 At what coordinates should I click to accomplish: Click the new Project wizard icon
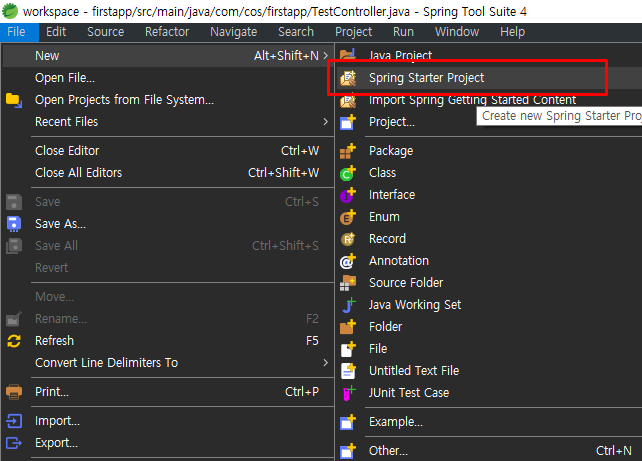[x=348, y=122]
